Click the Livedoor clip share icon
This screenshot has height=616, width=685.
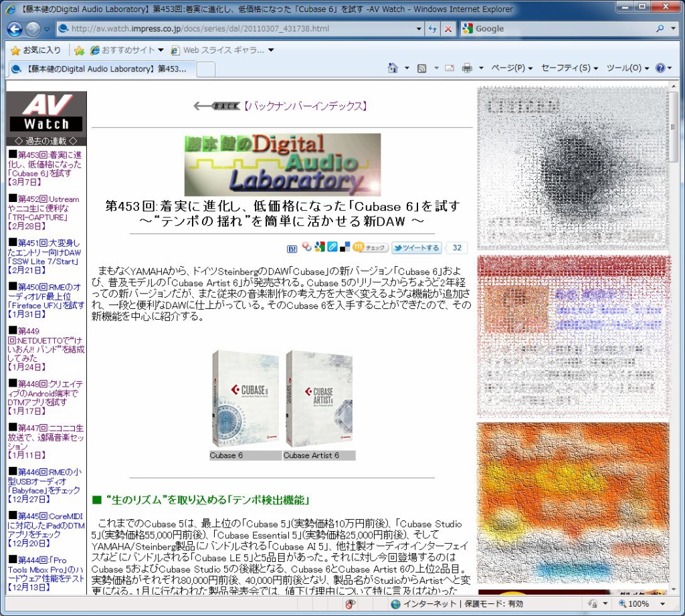tap(306, 247)
